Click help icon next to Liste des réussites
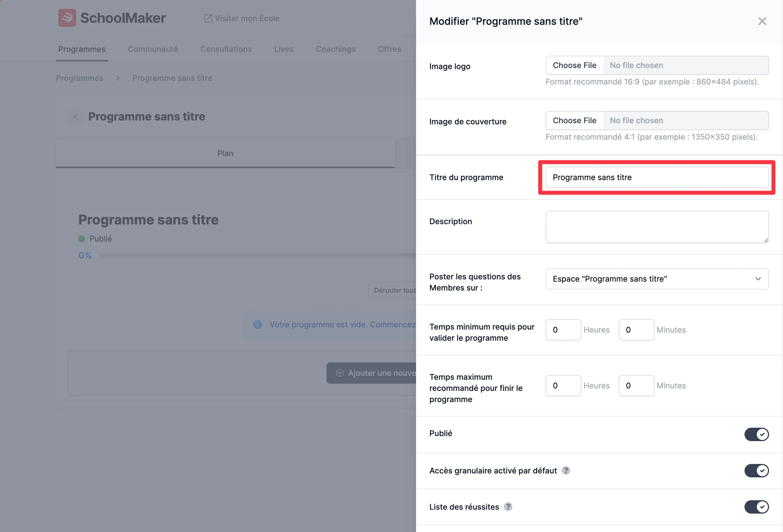 click(508, 507)
